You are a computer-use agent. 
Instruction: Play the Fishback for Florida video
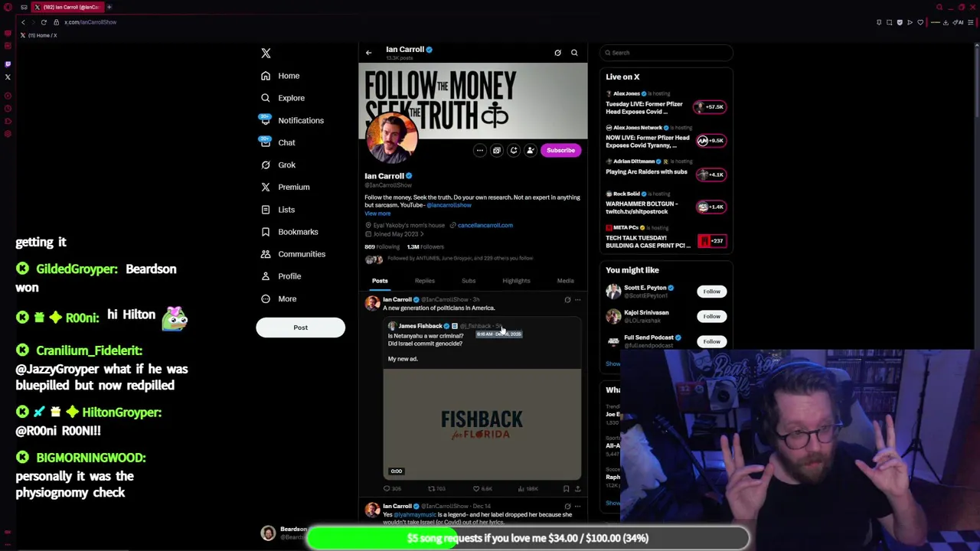(482, 424)
